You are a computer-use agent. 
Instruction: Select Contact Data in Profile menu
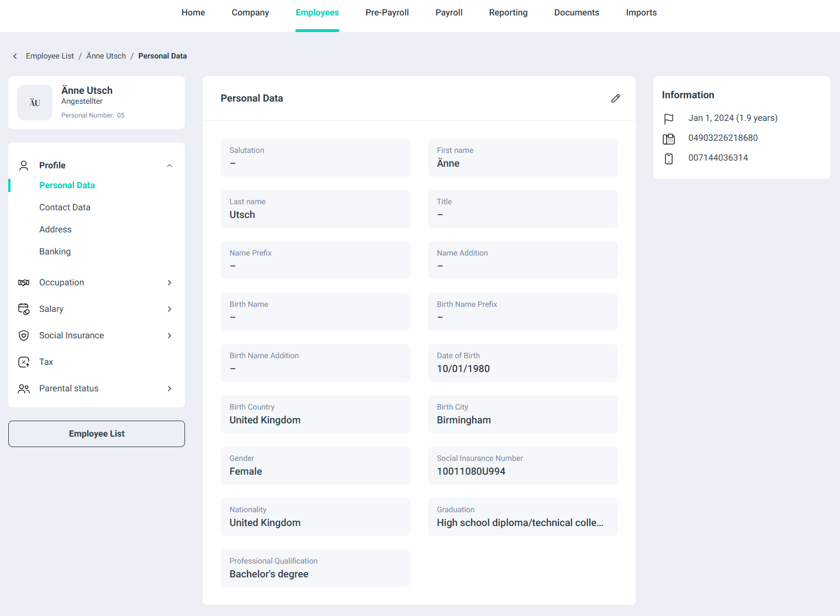[x=65, y=208]
